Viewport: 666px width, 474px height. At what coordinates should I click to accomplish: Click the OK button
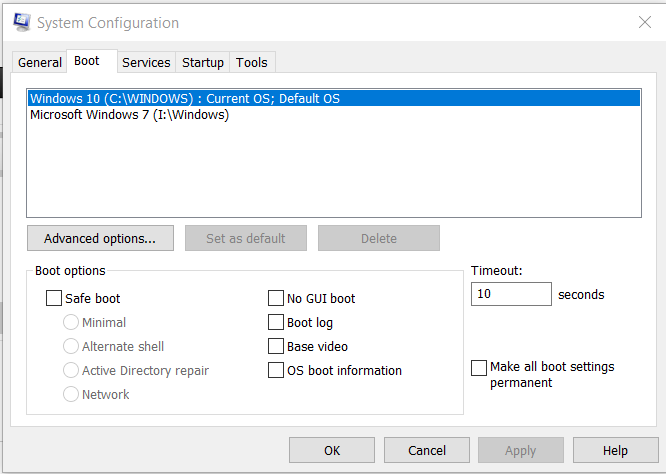click(x=332, y=450)
